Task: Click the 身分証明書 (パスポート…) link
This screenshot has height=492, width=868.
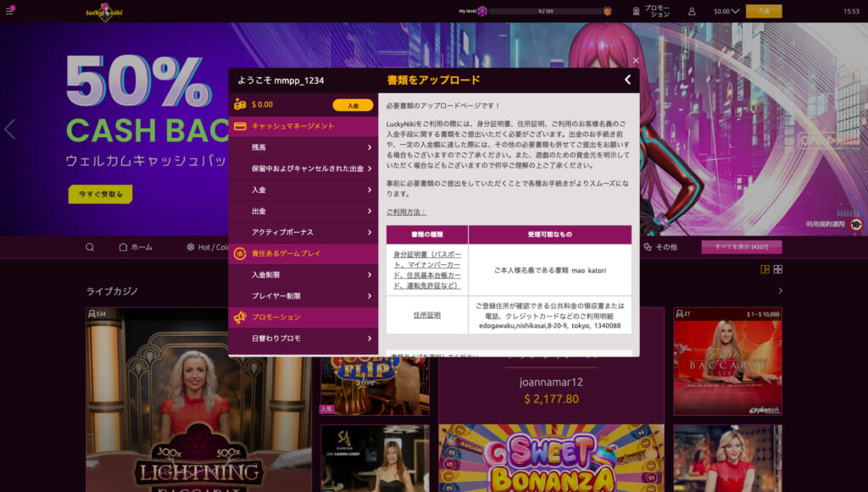Action: coord(427,270)
